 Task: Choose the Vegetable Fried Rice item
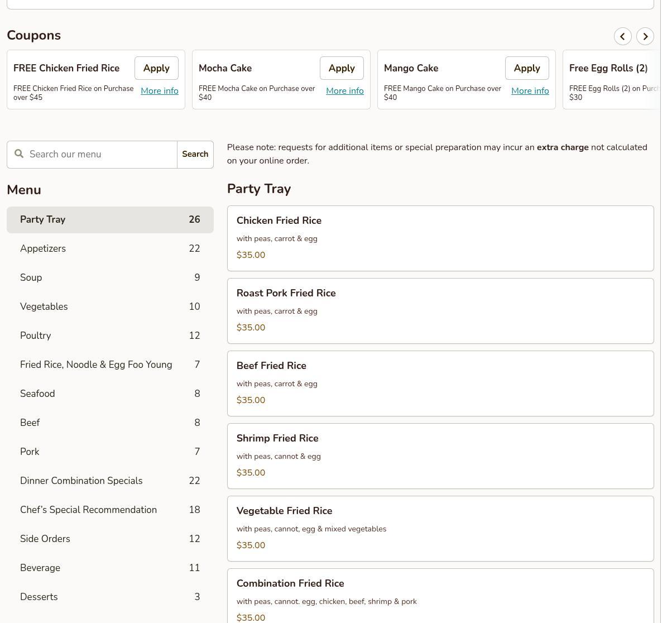click(440, 529)
